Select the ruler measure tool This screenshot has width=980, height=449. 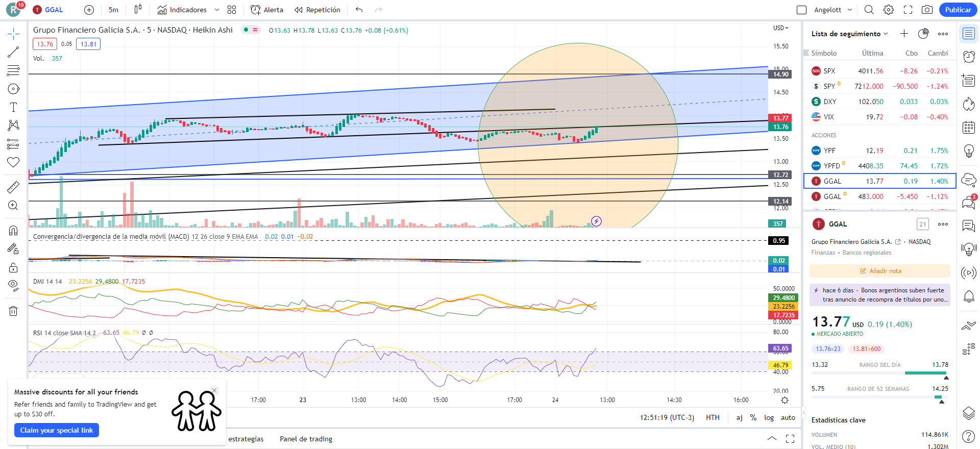(13, 187)
